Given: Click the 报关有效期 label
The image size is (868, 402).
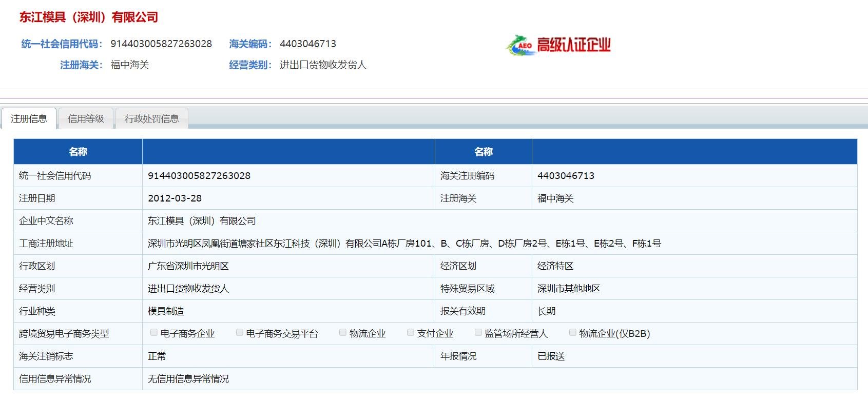Looking at the screenshot, I should [x=463, y=311].
